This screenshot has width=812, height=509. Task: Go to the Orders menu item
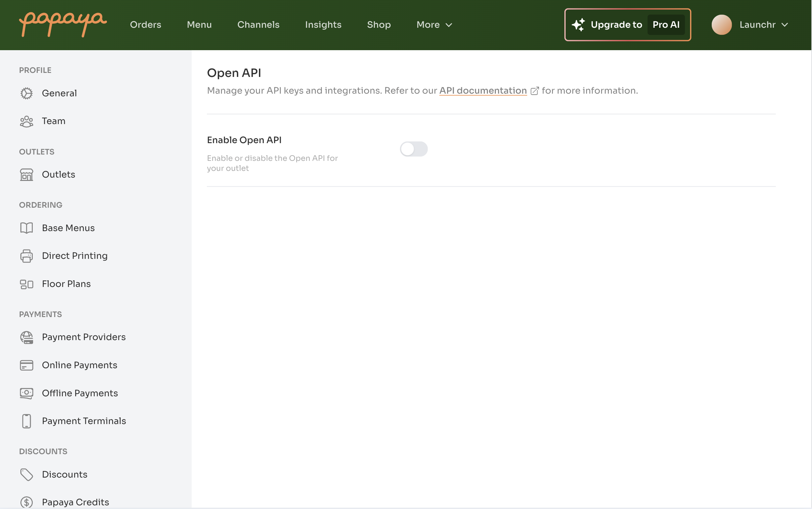click(145, 25)
